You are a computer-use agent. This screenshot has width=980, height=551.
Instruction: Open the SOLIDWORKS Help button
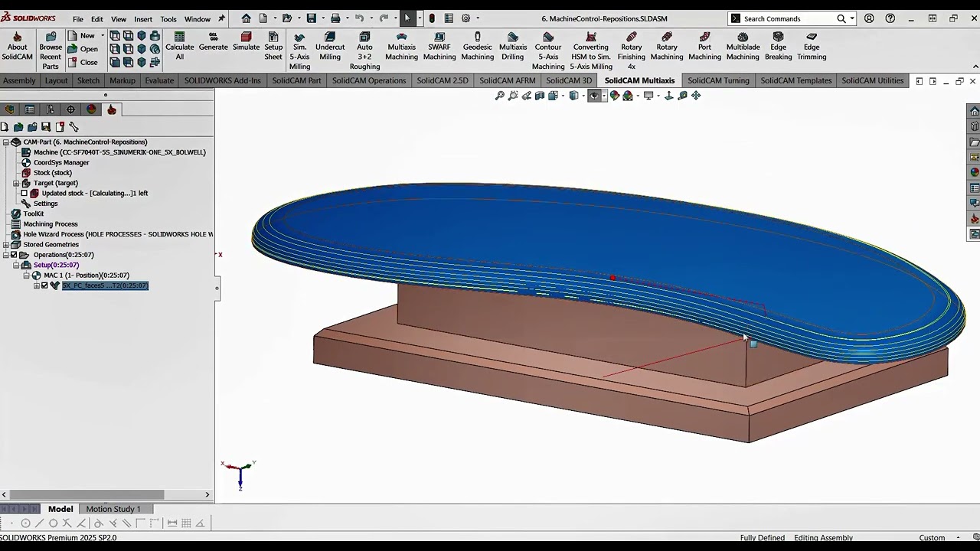coord(890,18)
